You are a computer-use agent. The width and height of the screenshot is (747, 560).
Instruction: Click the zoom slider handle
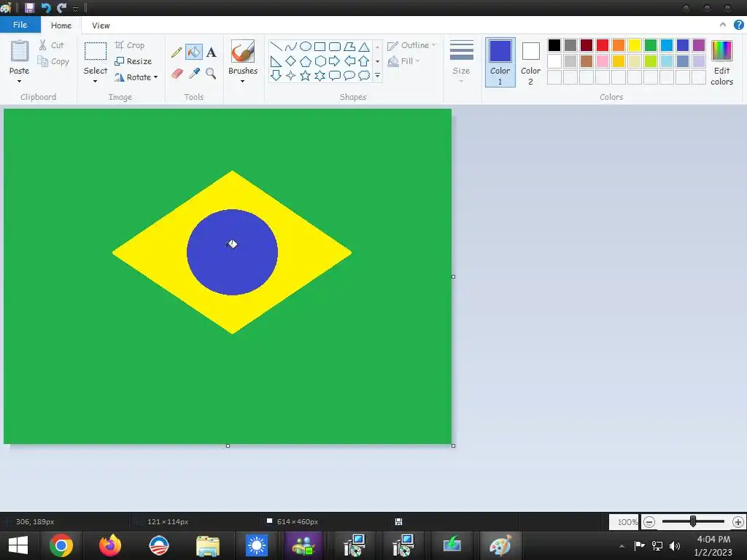[693, 521]
